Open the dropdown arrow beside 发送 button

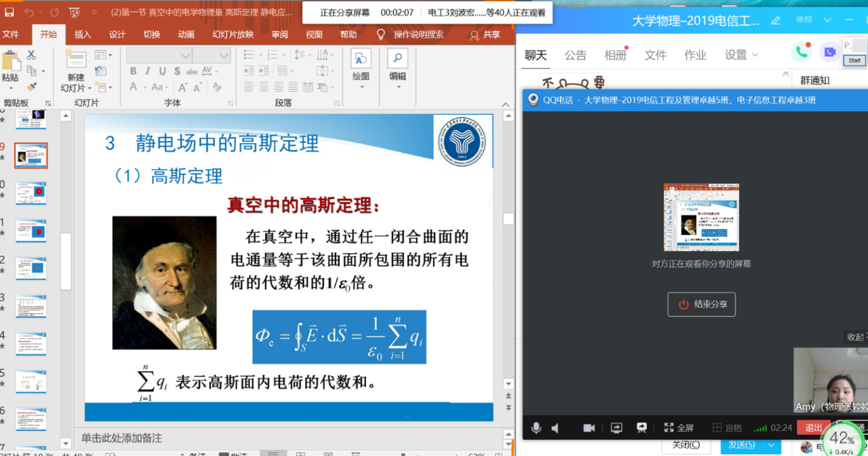(772, 445)
